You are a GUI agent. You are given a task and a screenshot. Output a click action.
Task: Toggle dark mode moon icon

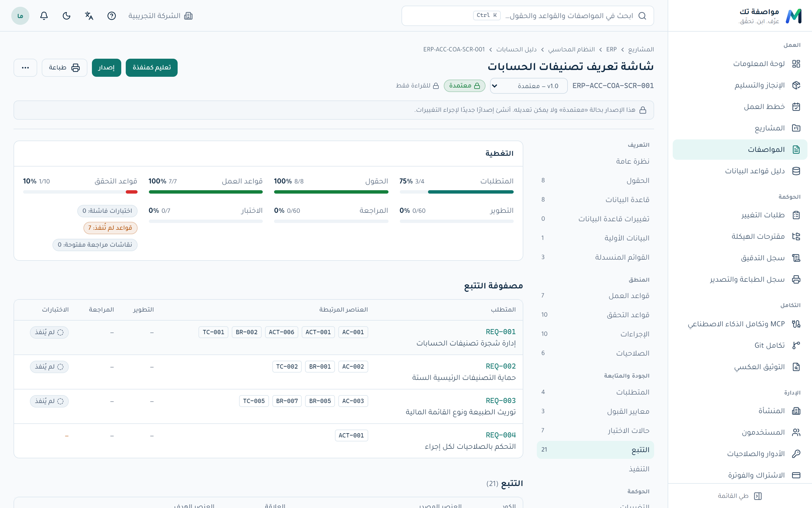(x=67, y=16)
